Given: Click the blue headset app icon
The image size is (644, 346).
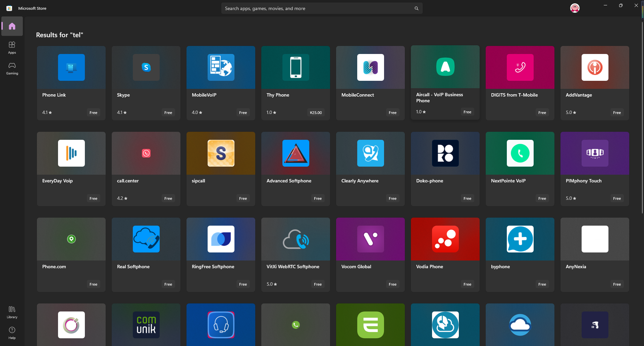Looking at the screenshot, I should [x=221, y=325].
